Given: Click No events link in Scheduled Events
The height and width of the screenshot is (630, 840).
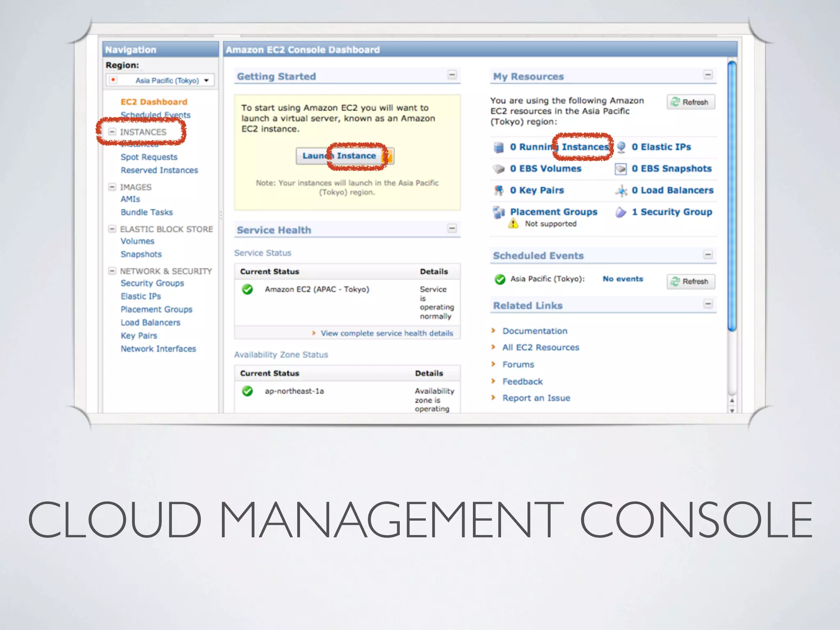Looking at the screenshot, I should (623, 279).
